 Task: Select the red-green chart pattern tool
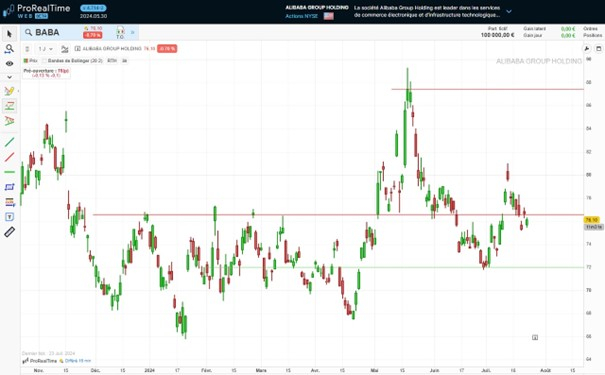(x=9, y=121)
